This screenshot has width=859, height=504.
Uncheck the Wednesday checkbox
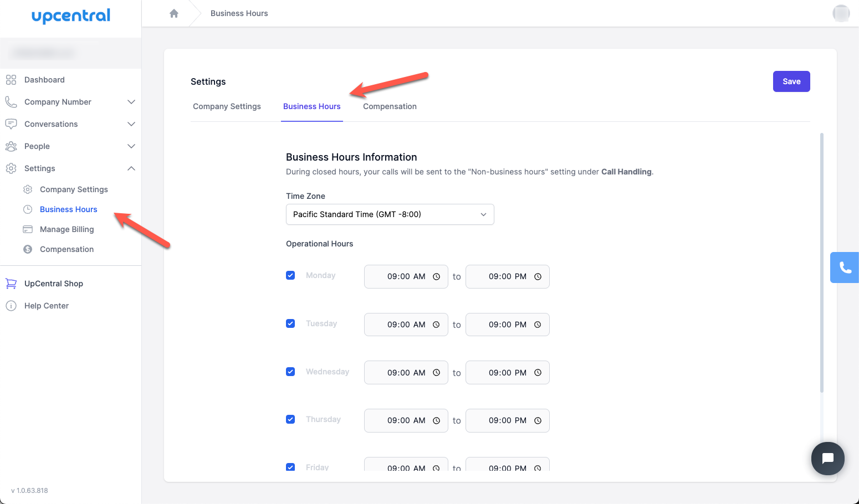(x=290, y=372)
